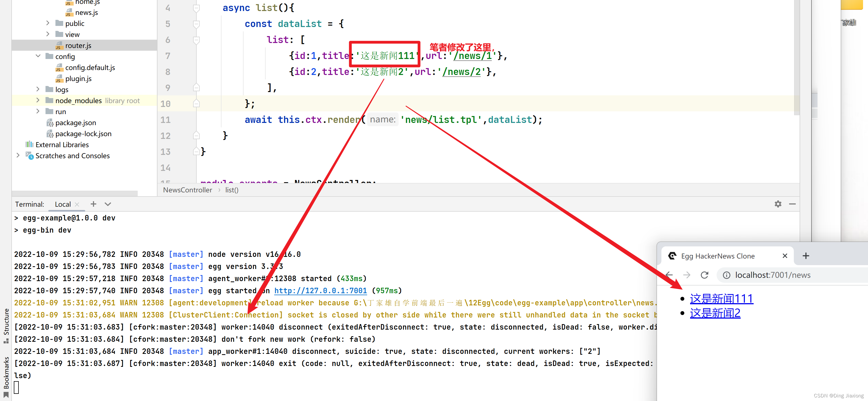Viewport: 868px width, 401px height.
Task: Click the editor vertical scrollbar
Action: point(797,57)
